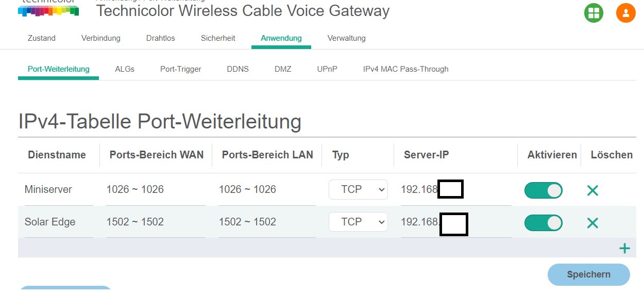This screenshot has width=644, height=293.
Task: Open Solar Edge protocol type dropdown
Action: point(358,222)
